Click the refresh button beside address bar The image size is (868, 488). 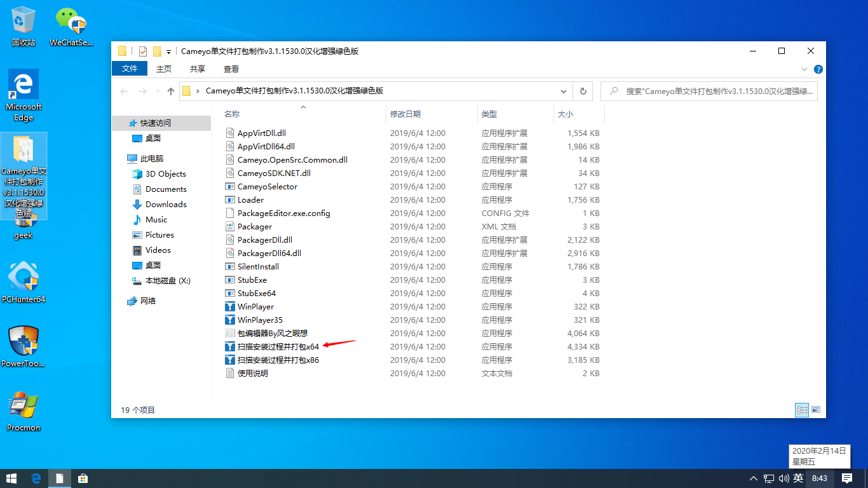[583, 91]
